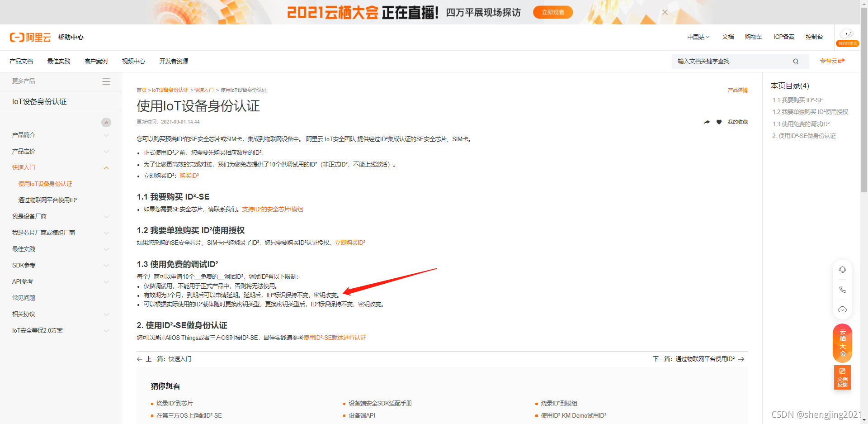This screenshot has width=868, height=424.
Task: Jump to 1.2 我要单独购买 in page index
Action: (810, 112)
